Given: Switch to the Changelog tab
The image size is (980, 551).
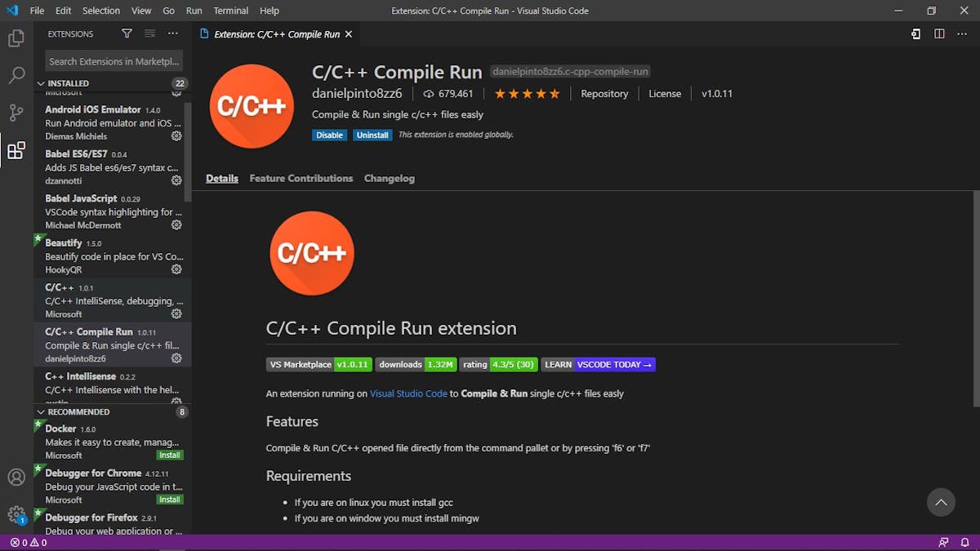Looking at the screenshot, I should (x=389, y=178).
